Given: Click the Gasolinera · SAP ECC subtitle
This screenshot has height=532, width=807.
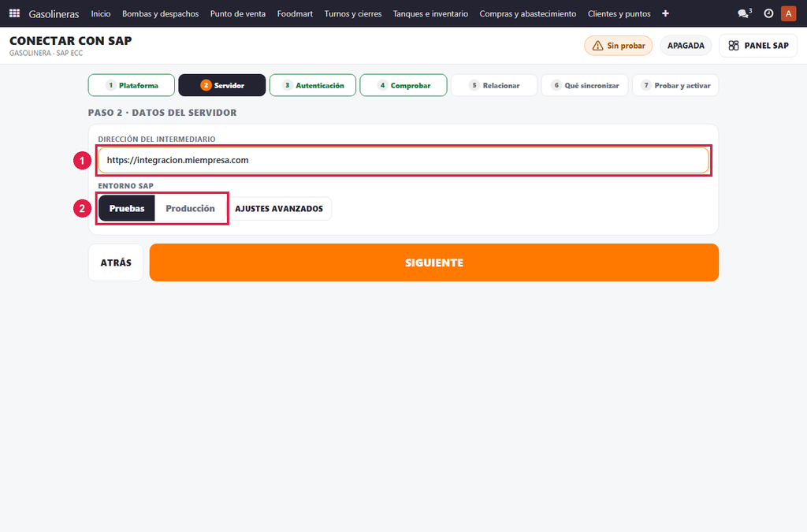Looking at the screenshot, I should 46,53.
